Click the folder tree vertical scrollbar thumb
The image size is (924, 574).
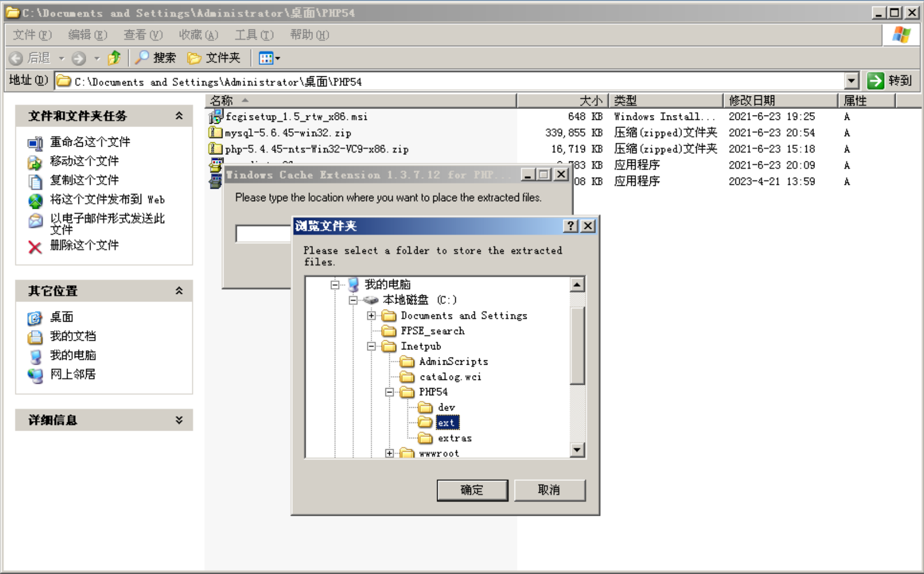[x=577, y=346]
